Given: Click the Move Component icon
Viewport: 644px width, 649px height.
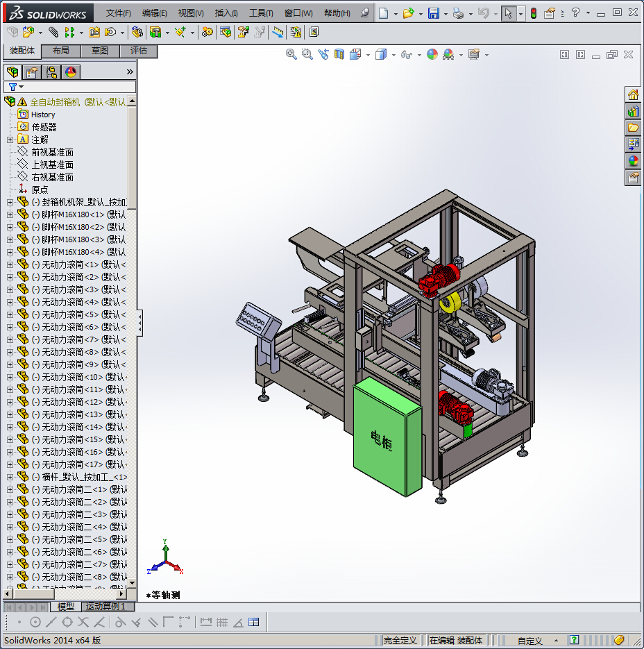Looking at the screenshot, I should click(110, 32).
